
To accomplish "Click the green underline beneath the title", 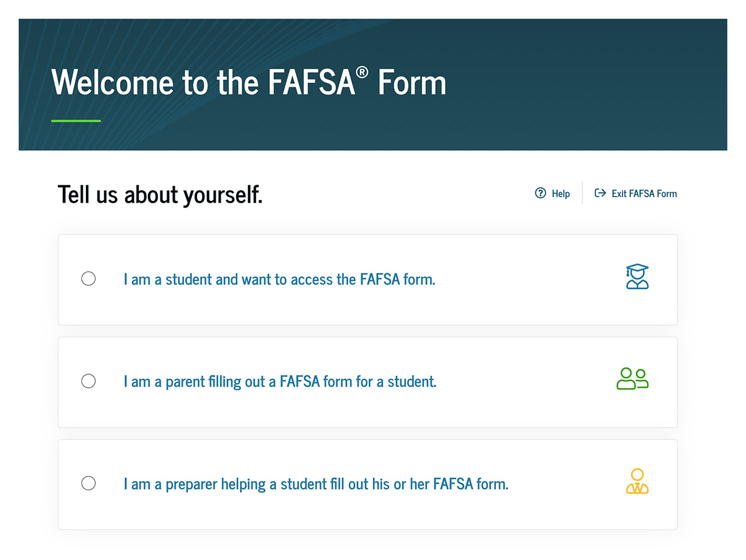I will (x=76, y=121).
